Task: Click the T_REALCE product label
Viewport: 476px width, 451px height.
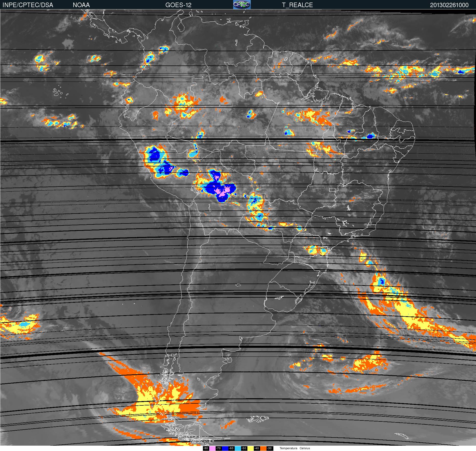Action: coord(297,5)
